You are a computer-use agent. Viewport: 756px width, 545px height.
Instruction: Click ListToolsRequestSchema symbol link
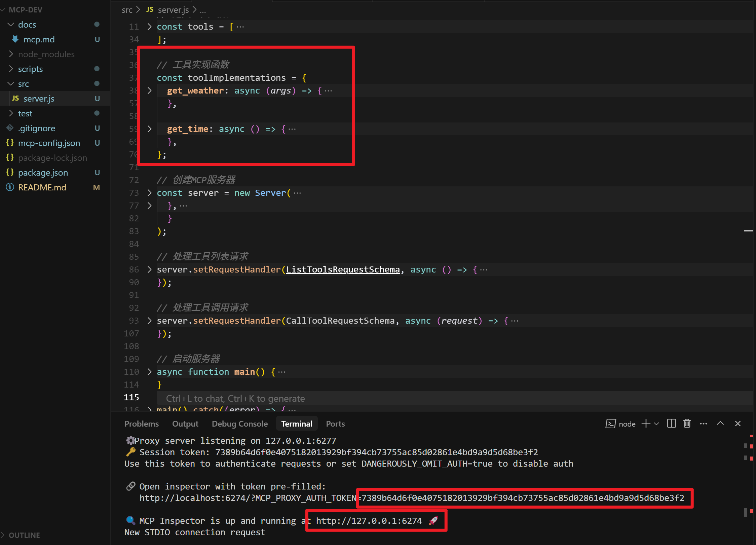[343, 269]
